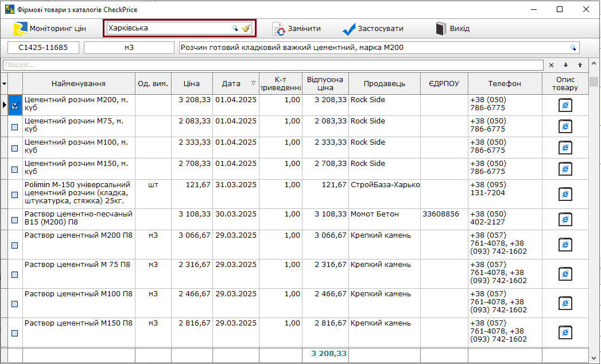Tick checkbox for Цементний розчин М75
601x364 pixels.
click(x=14, y=127)
